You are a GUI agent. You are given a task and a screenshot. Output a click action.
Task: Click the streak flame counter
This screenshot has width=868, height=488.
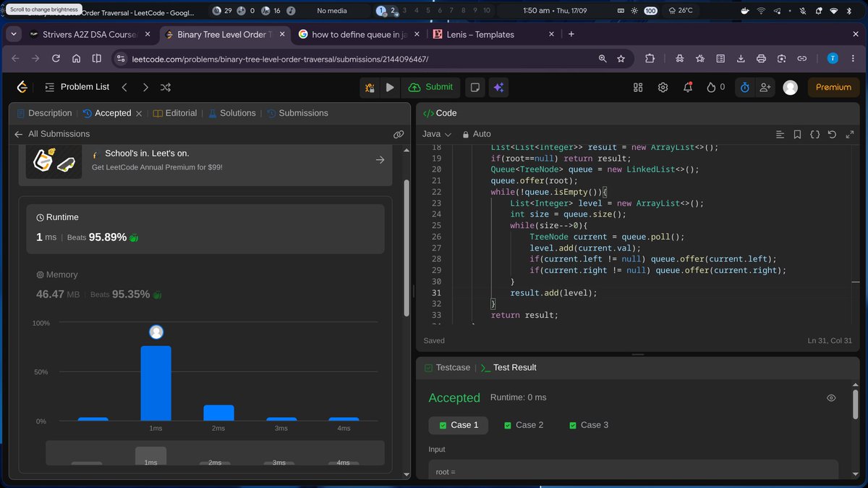click(715, 87)
